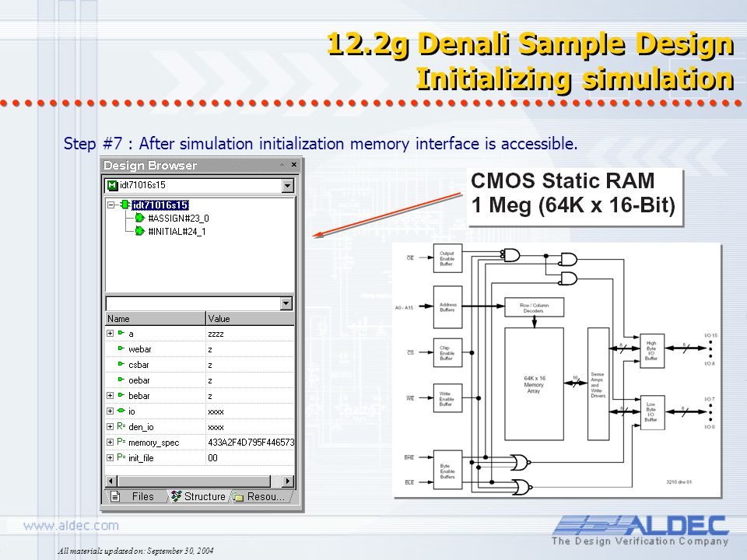
Task: Expand the signal 'a' row
Action: (110, 334)
